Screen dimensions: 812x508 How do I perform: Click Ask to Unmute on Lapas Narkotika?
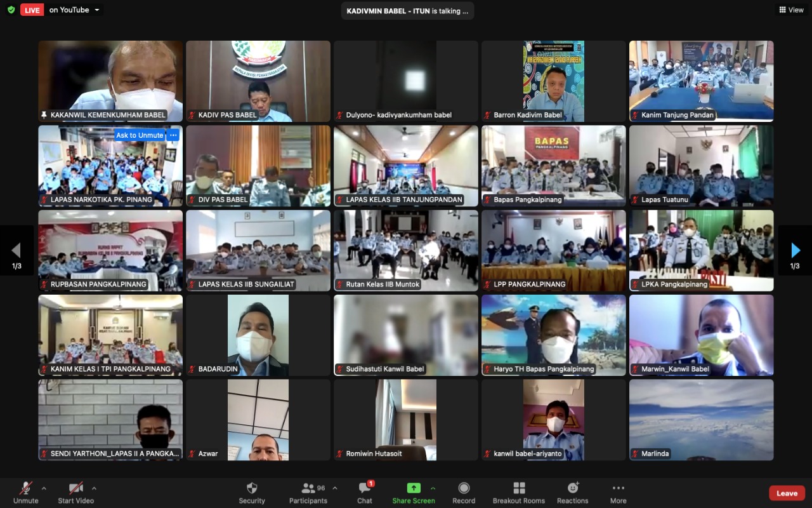140,135
